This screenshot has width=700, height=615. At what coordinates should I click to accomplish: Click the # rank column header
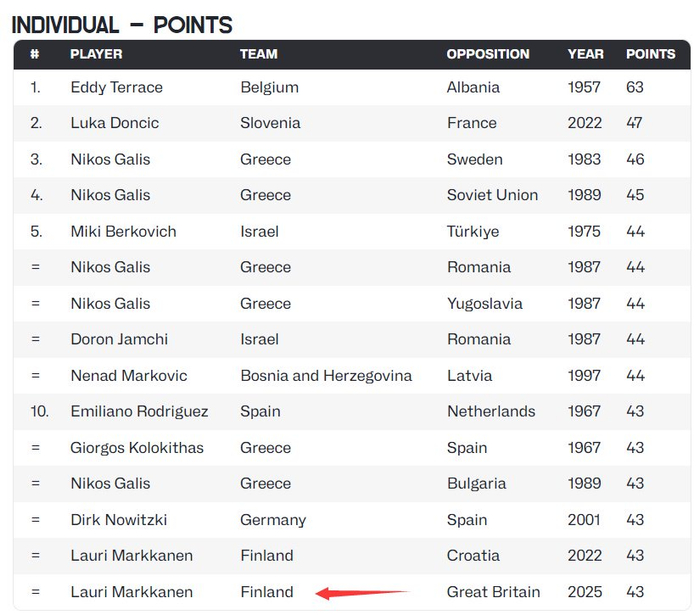click(35, 54)
